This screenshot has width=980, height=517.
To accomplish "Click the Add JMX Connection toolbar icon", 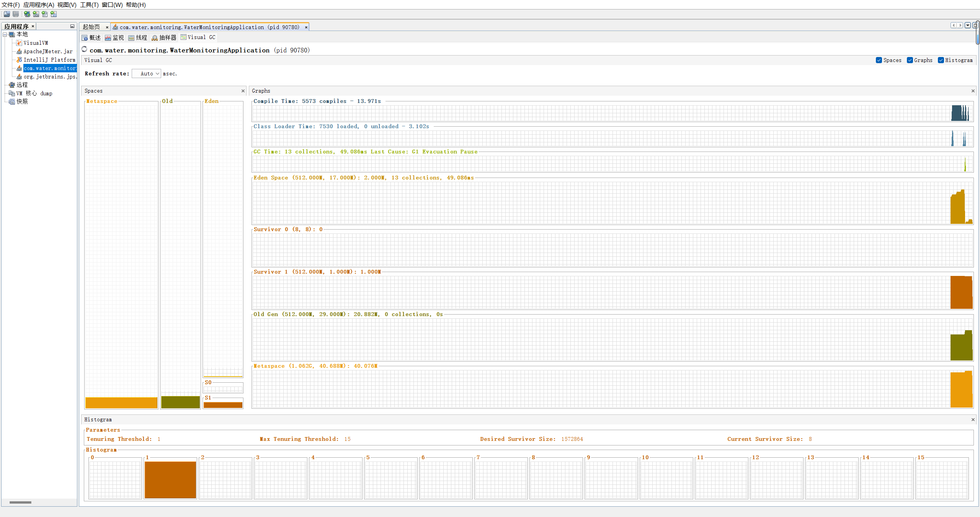I will click(x=36, y=14).
